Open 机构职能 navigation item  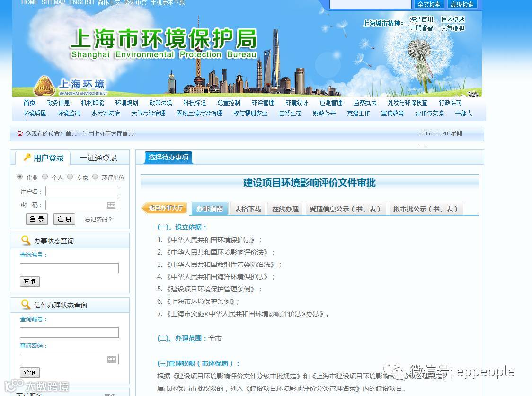point(92,102)
